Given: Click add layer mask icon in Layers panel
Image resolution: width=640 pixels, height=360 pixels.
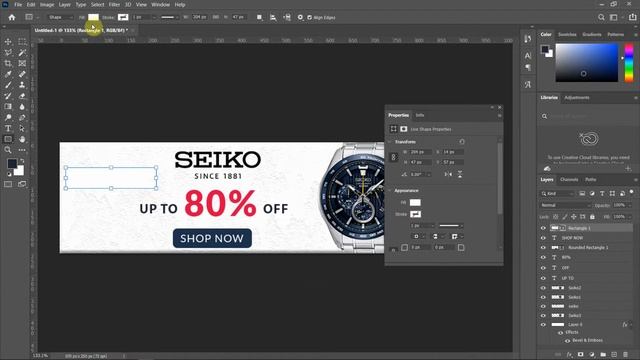Looking at the screenshot, I should tap(580, 354).
